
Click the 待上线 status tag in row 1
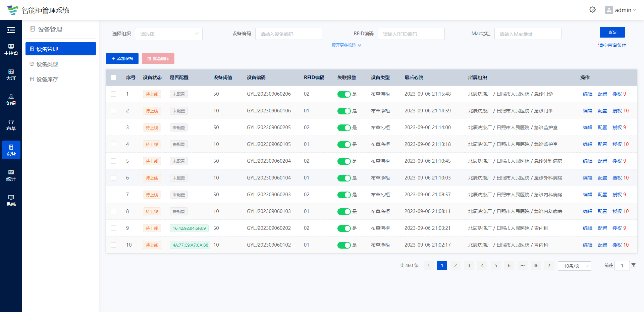152,94
